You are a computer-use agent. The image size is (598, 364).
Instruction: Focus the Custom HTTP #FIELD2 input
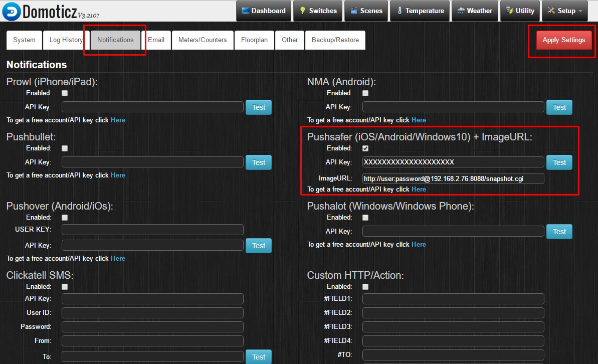tap(453, 313)
